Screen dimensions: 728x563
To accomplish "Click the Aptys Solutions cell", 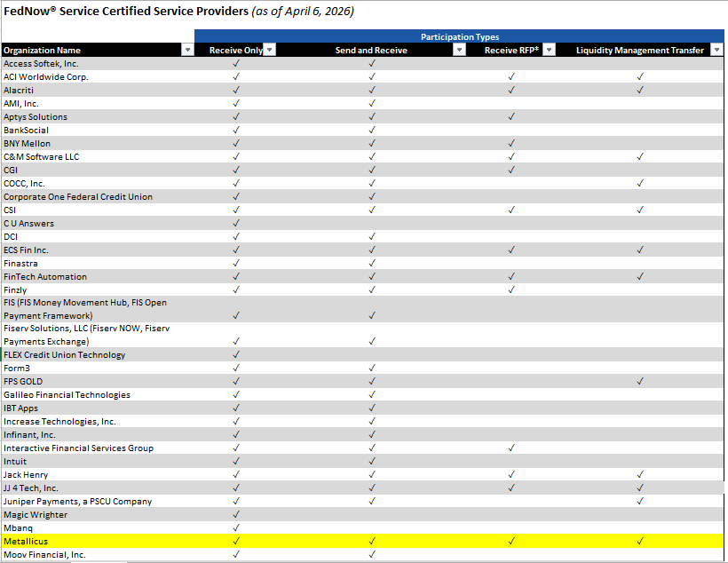I will click(98, 116).
